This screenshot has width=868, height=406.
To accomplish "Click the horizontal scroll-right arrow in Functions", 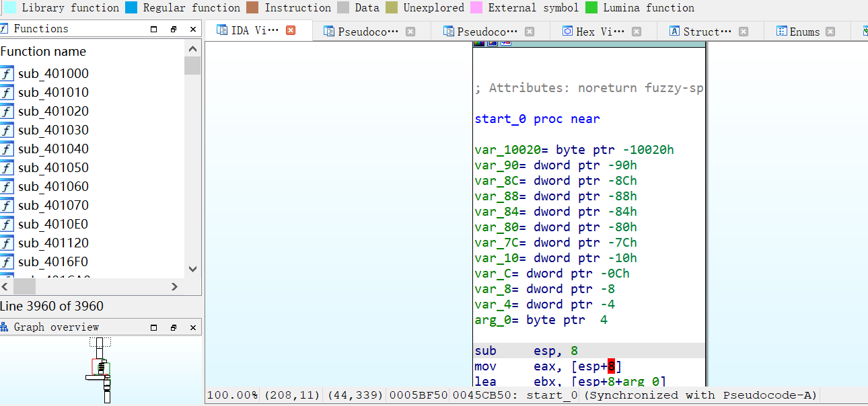I will (174, 286).
